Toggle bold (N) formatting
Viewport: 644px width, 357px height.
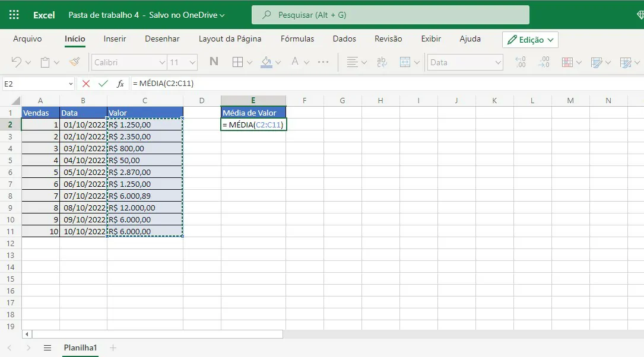tap(214, 62)
